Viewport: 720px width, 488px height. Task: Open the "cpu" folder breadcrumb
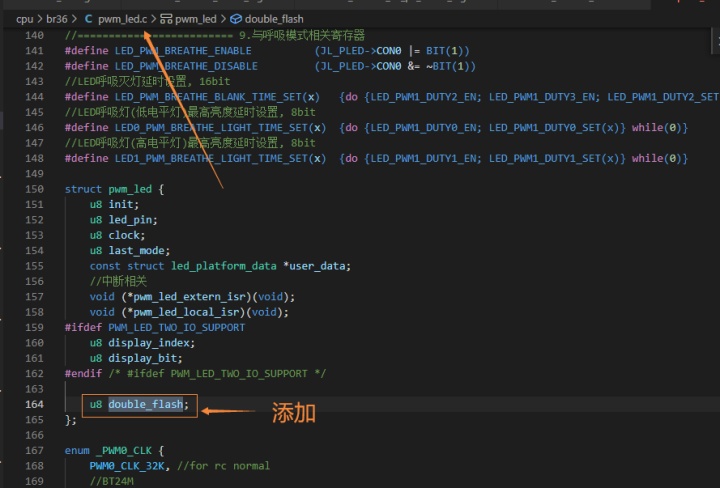coord(24,19)
